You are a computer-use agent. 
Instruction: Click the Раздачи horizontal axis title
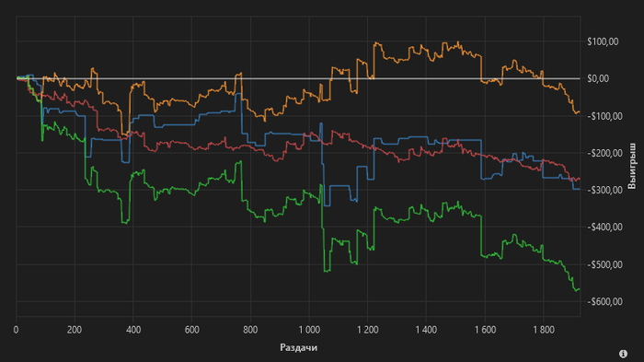point(299,347)
